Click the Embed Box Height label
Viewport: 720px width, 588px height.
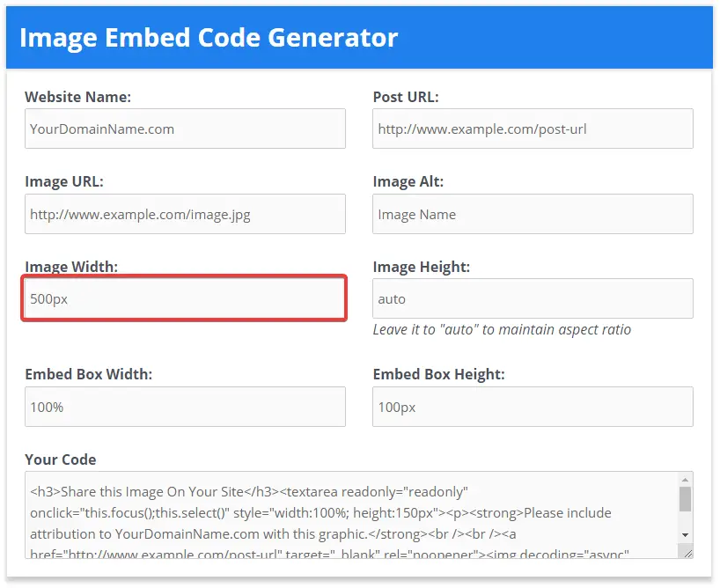(439, 374)
